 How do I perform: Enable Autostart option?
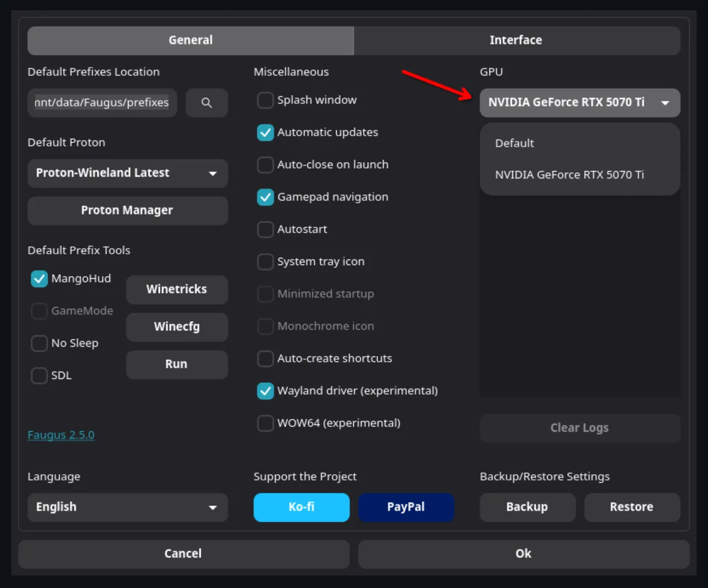click(265, 229)
